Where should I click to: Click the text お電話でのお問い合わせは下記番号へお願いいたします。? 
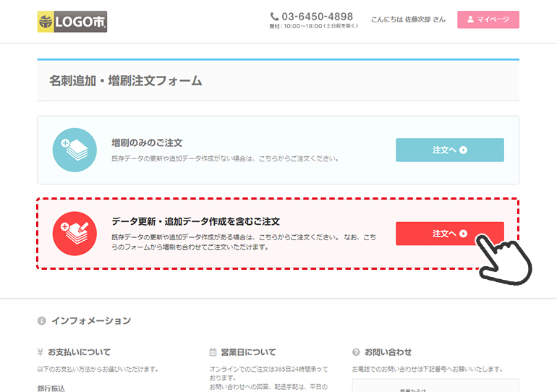pos(428,370)
